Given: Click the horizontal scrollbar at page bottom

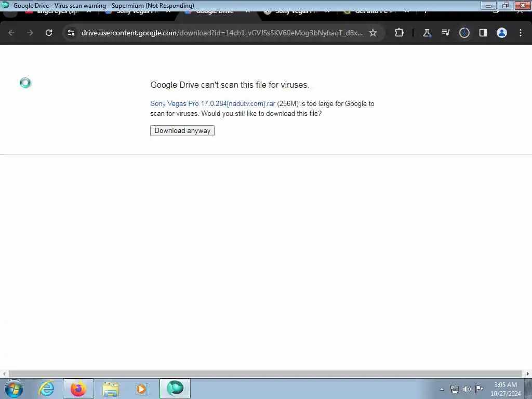Looking at the screenshot, I should pyautogui.click(x=265, y=374).
